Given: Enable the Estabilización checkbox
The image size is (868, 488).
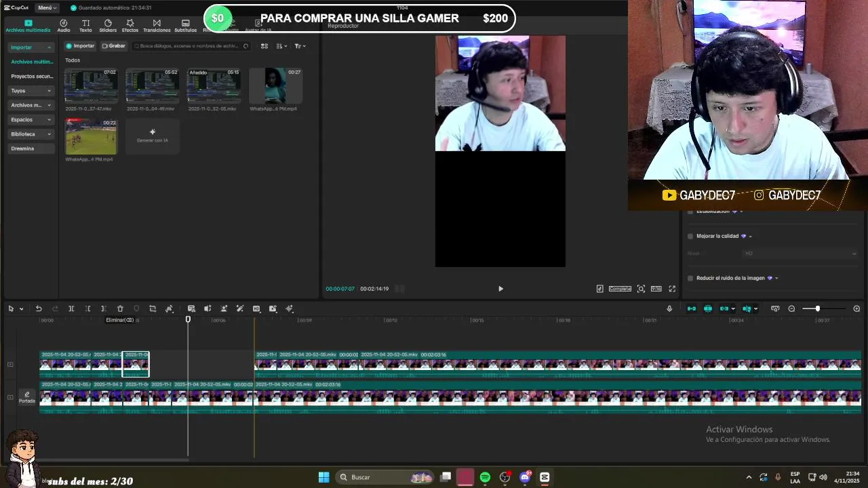Looking at the screenshot, I should pyautogui.click(x=690, y=211).
